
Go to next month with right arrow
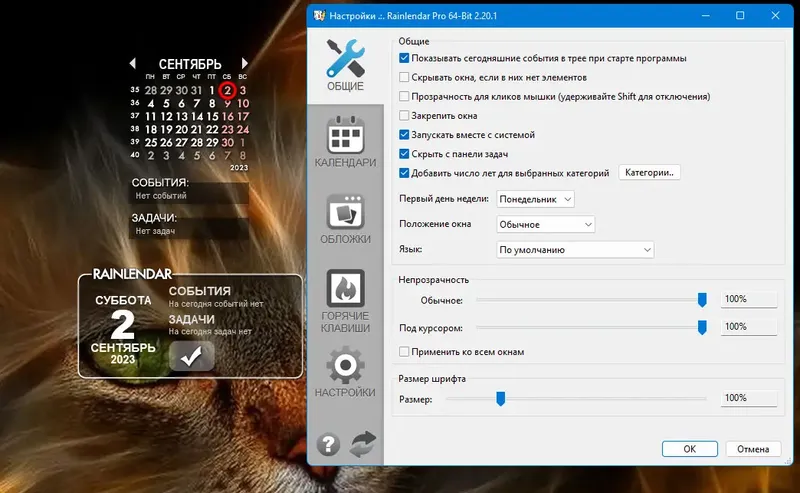[x=244, y=63]
